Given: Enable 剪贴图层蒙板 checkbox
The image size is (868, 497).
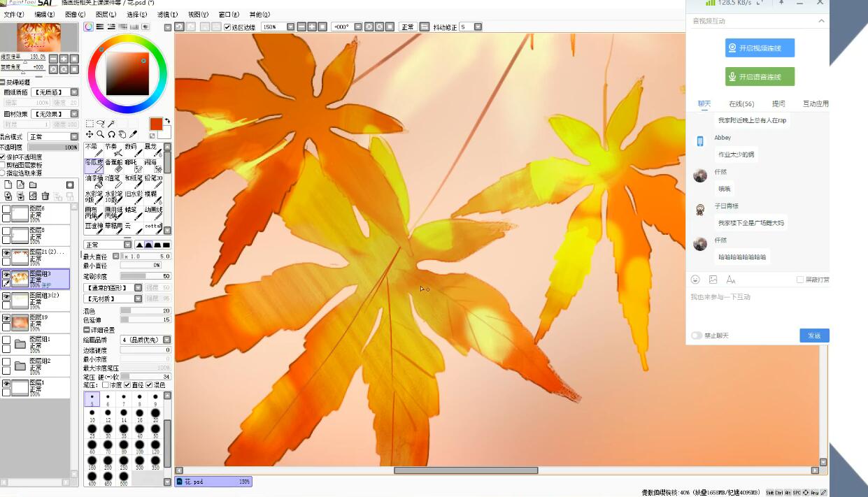Looking at the screenshot, I should [3, 165].
